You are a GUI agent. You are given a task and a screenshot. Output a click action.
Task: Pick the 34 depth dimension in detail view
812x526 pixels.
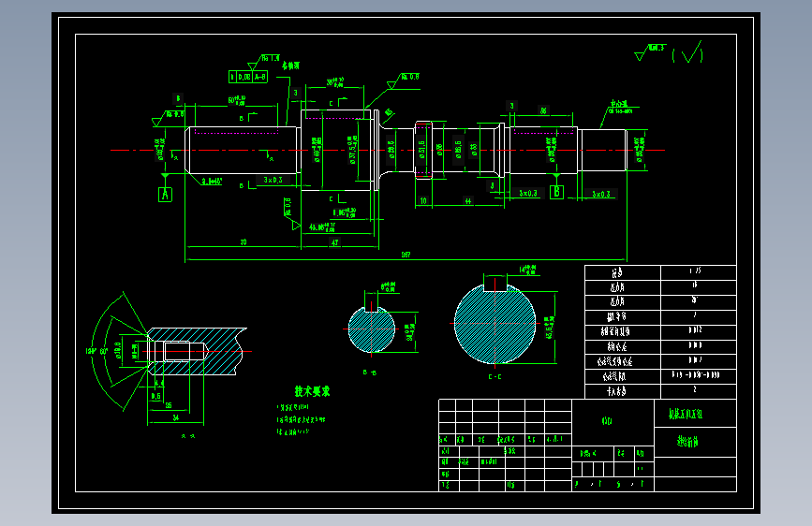click(x=175, y=417)
